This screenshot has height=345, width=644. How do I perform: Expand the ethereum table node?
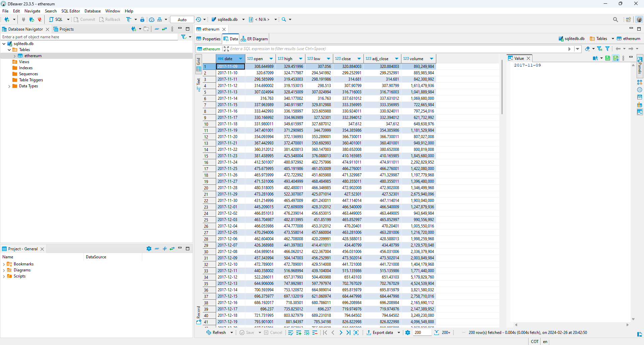14,56
